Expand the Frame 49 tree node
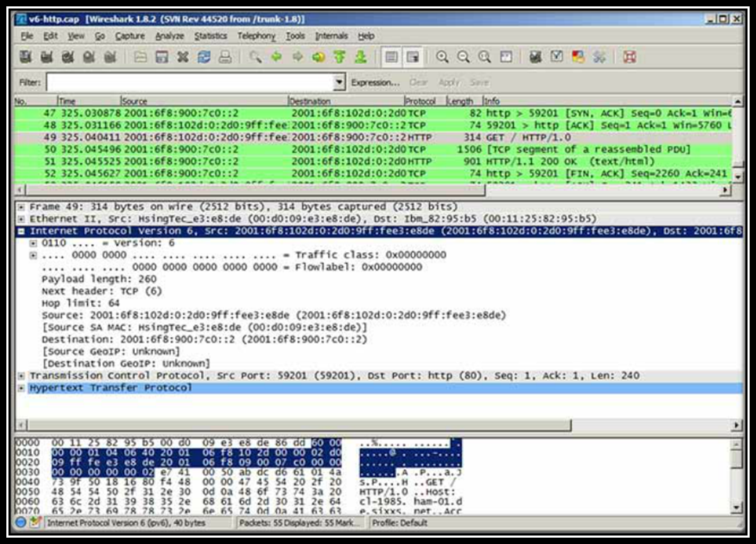The image size is (756, 544). pyautogui.click(x=22, y=207)
